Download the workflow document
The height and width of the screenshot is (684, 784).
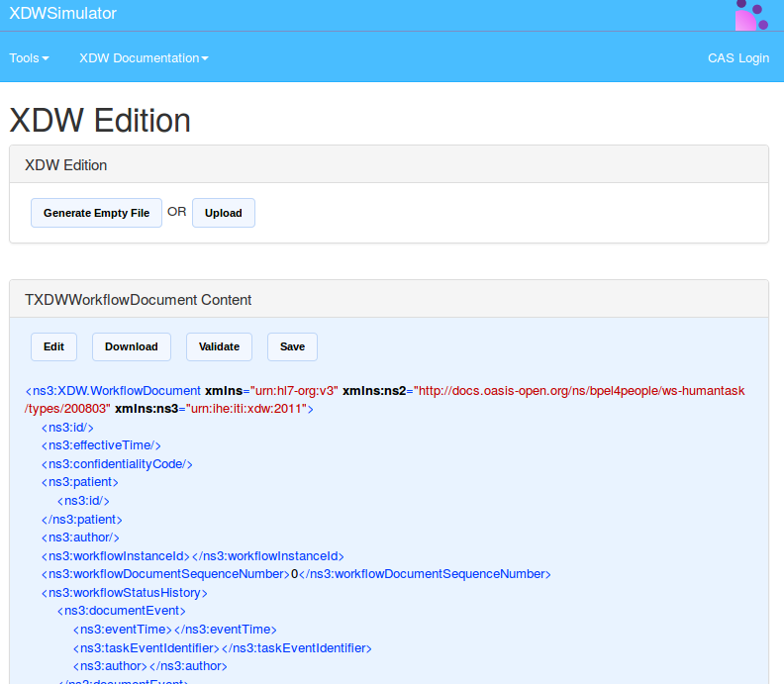click(x=131, y=346)
